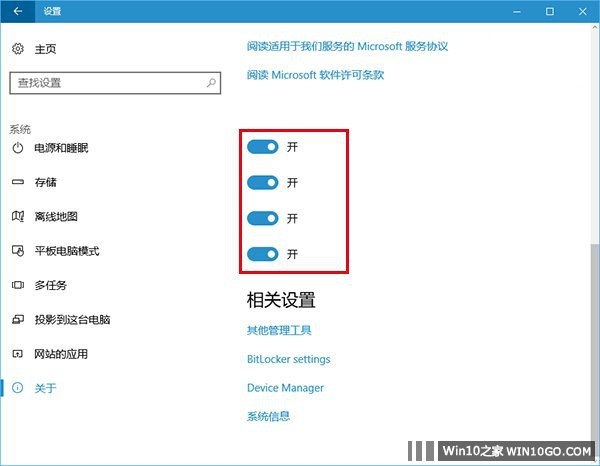The width and height of the screenshot is (600, 466).
Task: Turn off the second 开 toggle switch
Action: (262, 183)
